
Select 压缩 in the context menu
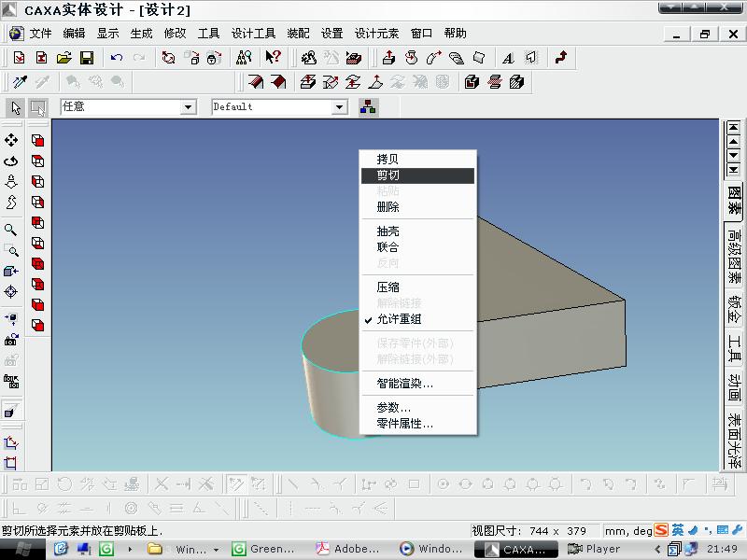click(x=417, y=287)
